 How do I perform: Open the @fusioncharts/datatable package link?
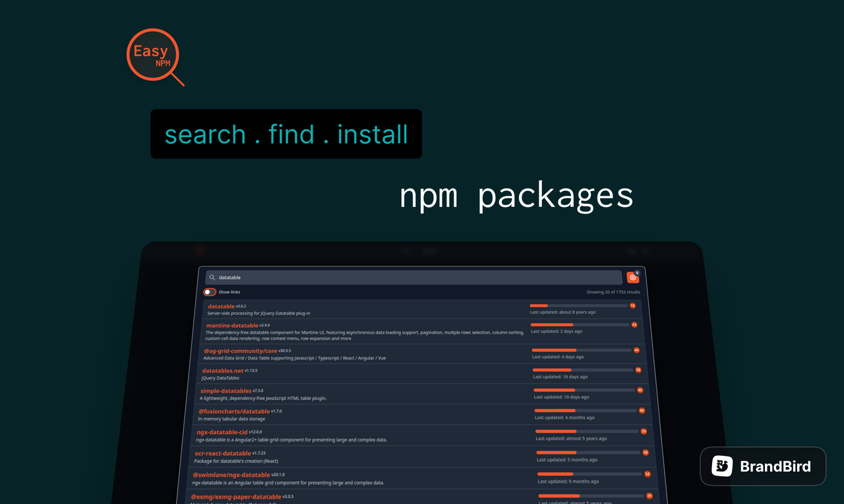click(234, 411)
